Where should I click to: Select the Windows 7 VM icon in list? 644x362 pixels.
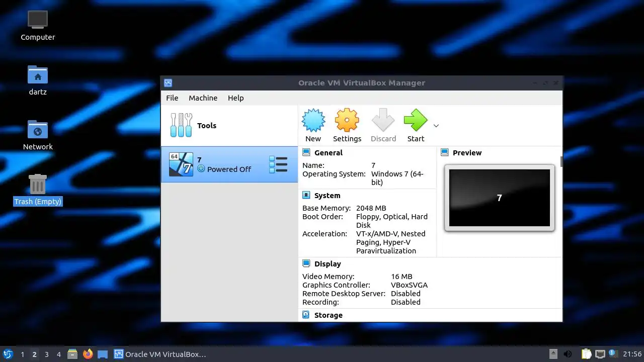181,164
